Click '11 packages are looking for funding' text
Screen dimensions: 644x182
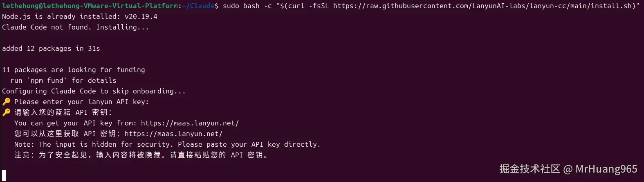[74, 70]
